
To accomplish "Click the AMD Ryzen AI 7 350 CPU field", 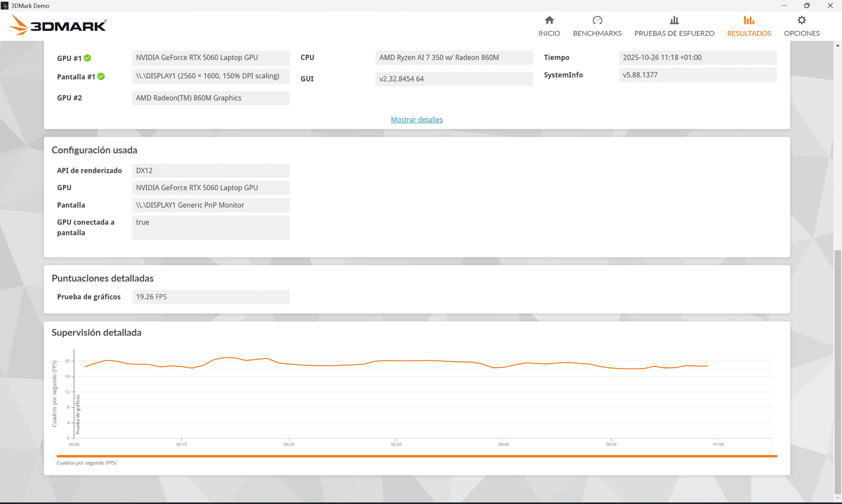I will click(454, 58).
